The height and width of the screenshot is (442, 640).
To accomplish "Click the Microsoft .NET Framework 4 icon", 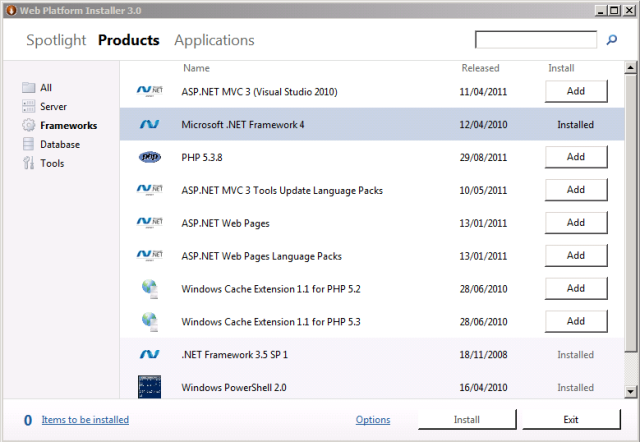I will tap(149, 125).
